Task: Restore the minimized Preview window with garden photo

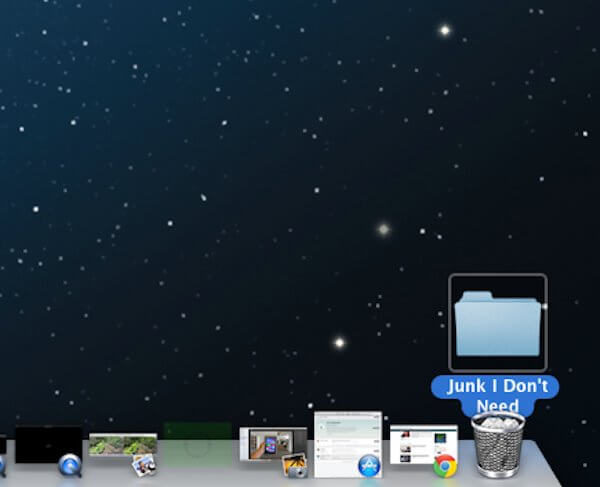Action: (x=121, y=444)
